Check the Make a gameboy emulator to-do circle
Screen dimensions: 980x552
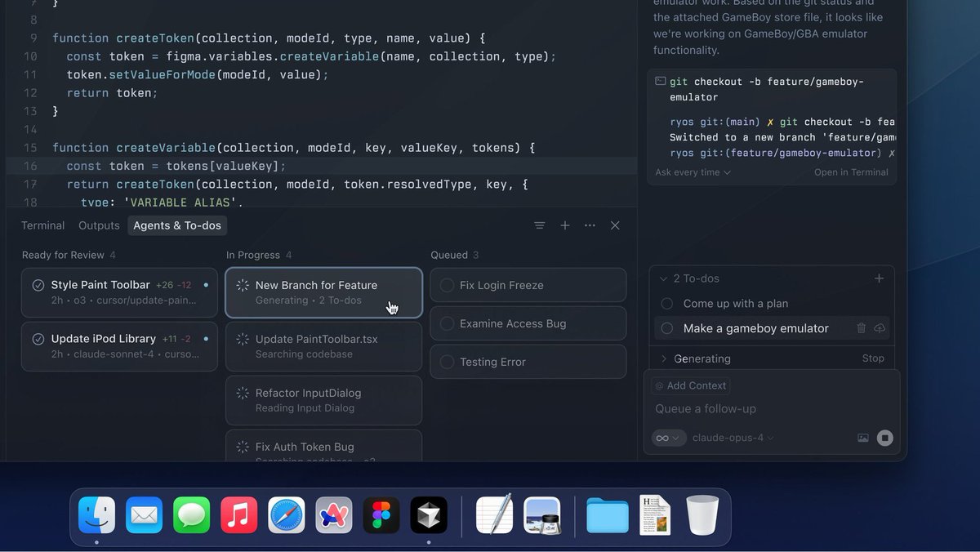[x=667, y=328]
